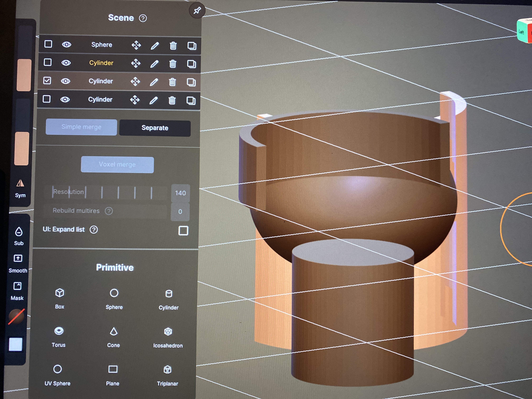Image resolution: width=532 pixels, height=399 pixels.
Task: Show Rebuild multires help info
Action: point(109,211)
